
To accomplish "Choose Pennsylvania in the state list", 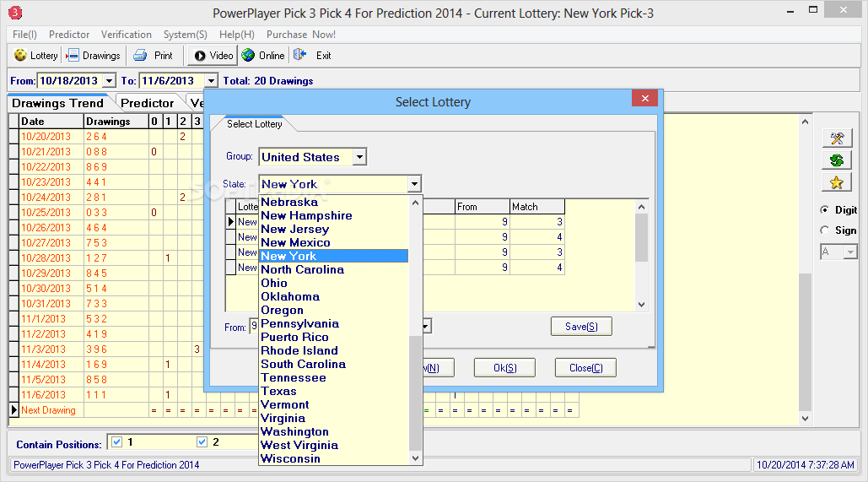I will tap(334, 323).
